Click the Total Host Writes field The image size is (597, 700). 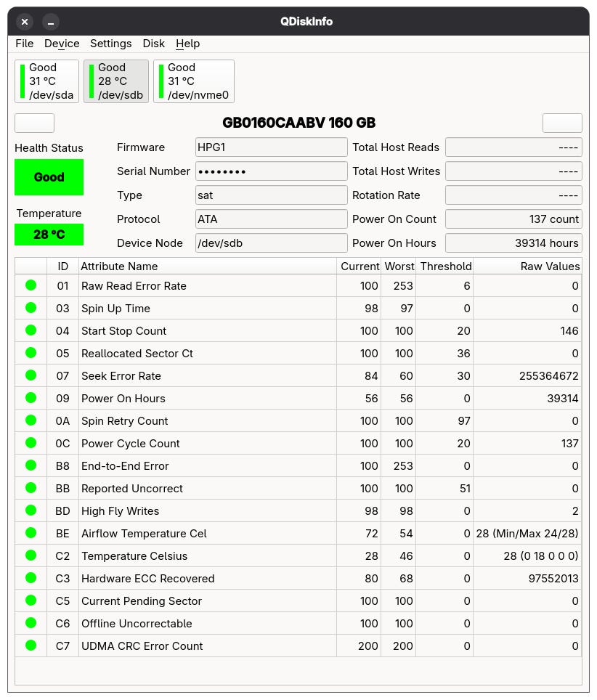(x=514, y=171)
